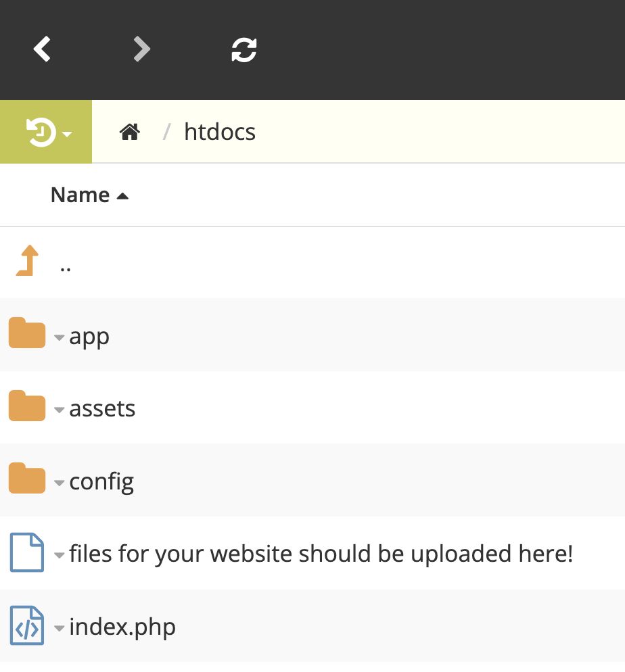Image resolution: width=625 pixels, height=672 pixels.
Task: Click the back navigation arrow
Action: [x=43, y=49]
